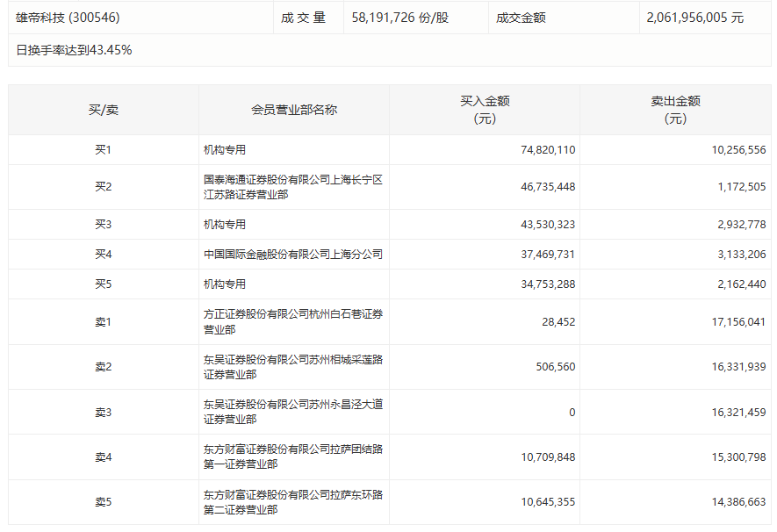Select the 买3 row label
Image resolution: width=777 pixels, height=532 pixels.
104,225
